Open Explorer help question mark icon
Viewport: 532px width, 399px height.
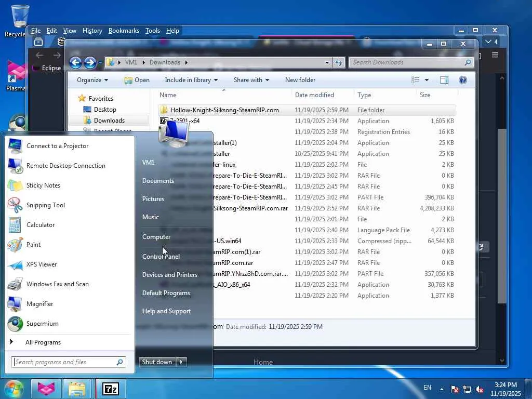coord(463,79)
